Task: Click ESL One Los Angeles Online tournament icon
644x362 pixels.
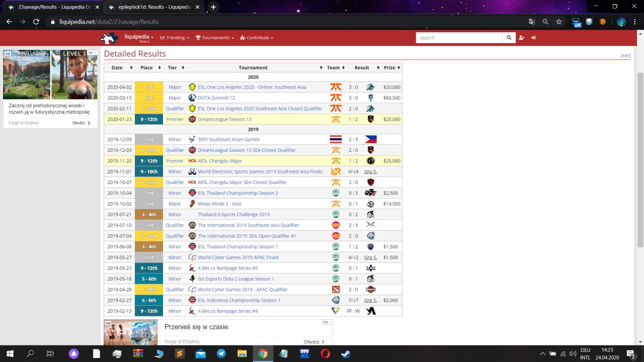Action: (x=192, y=87)
